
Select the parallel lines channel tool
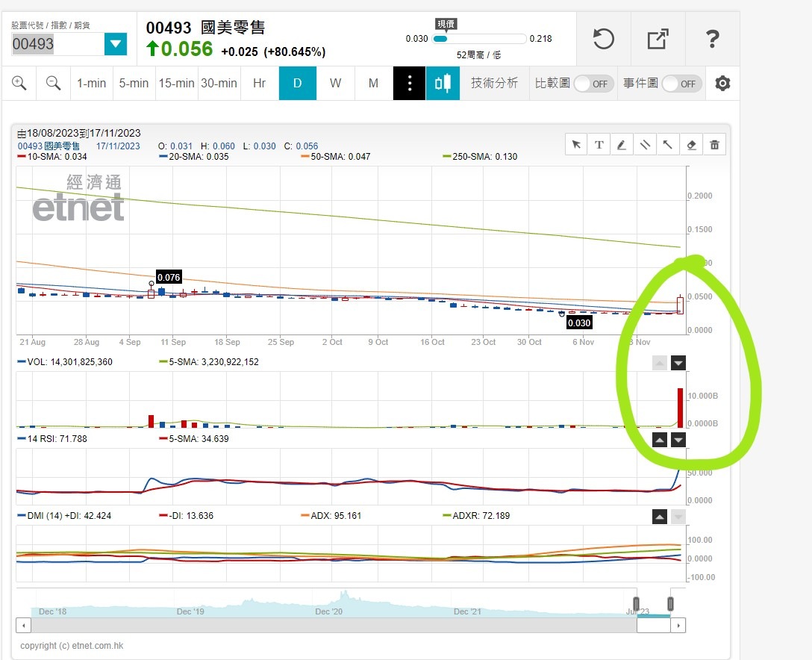(645, 145)
